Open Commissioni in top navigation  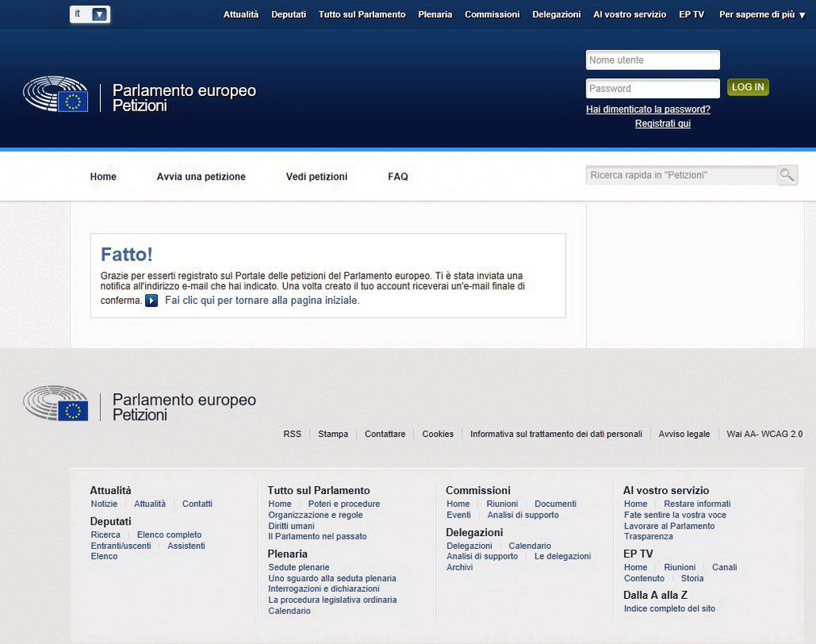[493, 15]
